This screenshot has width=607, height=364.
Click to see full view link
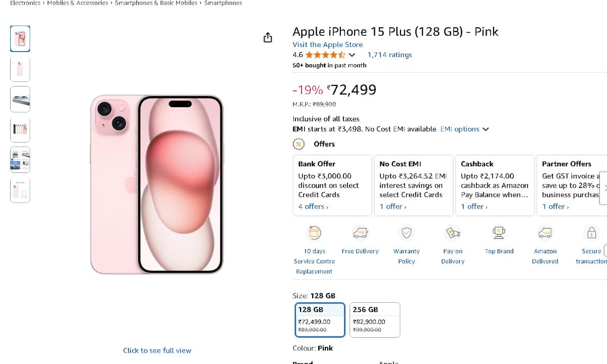point(157,350)
